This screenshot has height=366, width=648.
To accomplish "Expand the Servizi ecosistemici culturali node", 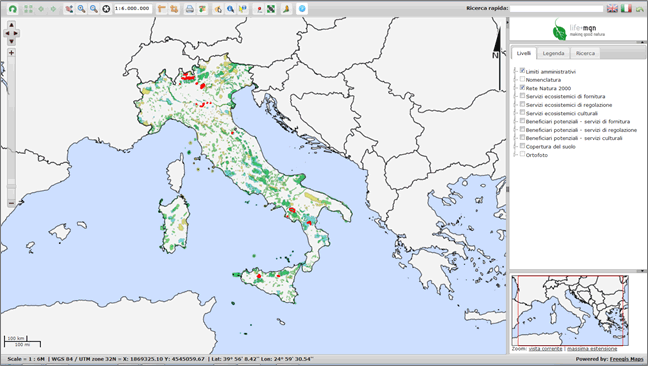I will click(x=515, y=113).
